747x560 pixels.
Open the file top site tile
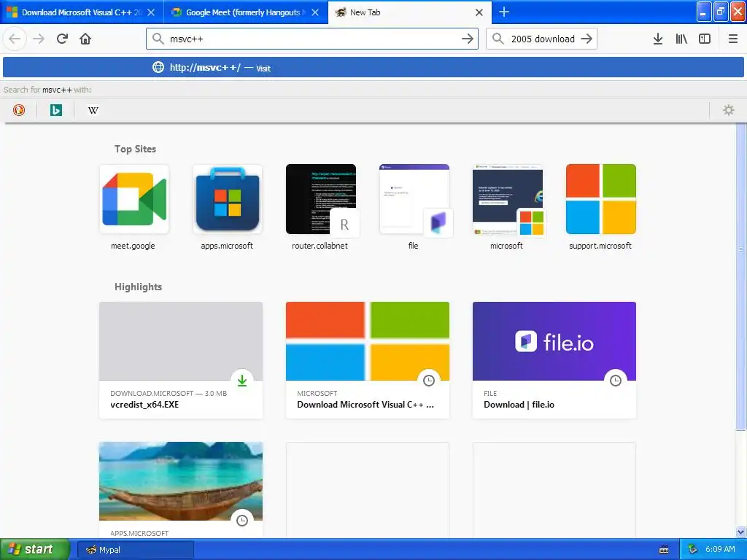click(x=414, y=207)
